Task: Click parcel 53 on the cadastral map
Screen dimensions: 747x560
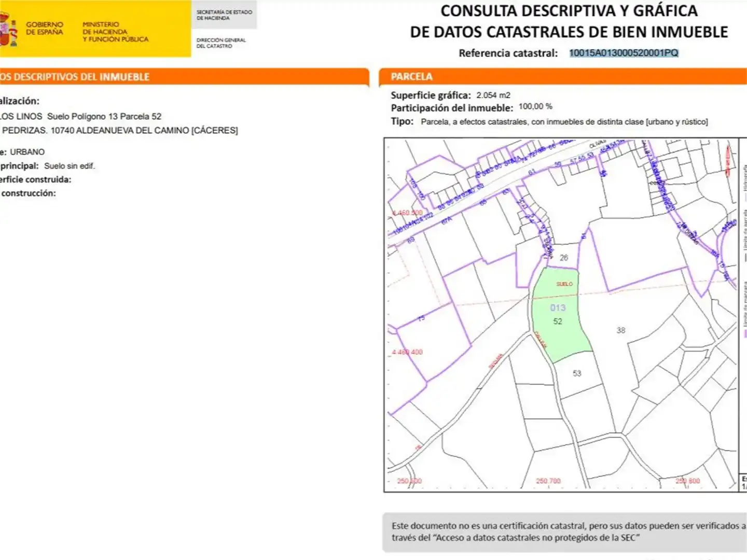Action: (577, 373)
